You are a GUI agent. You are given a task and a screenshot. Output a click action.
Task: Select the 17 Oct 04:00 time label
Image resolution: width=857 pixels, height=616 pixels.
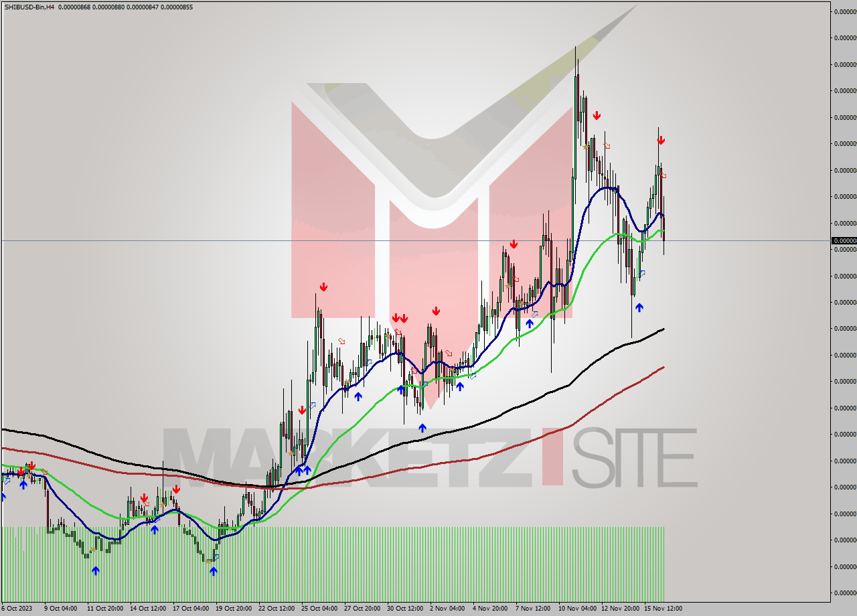pyautogui.click(x=189, y=609)
